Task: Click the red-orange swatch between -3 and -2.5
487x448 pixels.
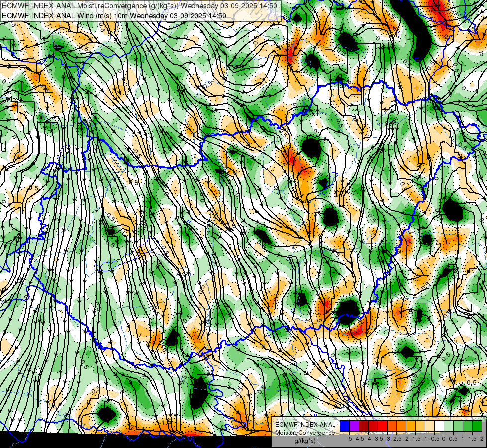Action: 392,426
